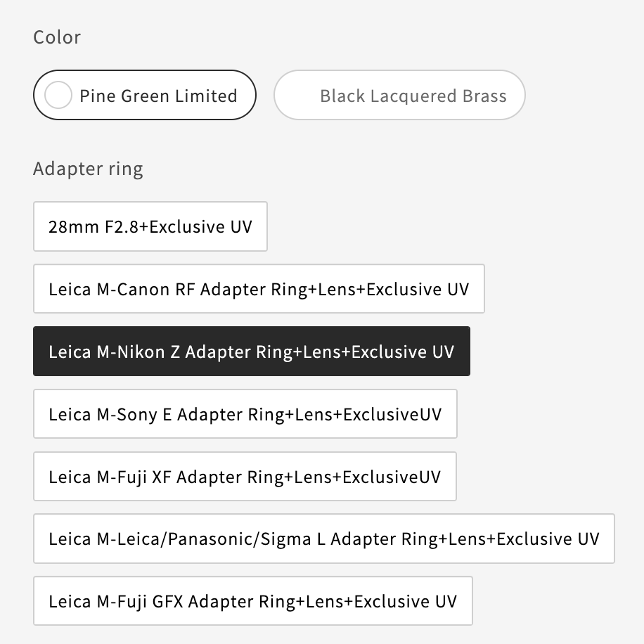Choose Leica M-Canon RF Adapter Ring bundle
Screen dimensions: 644x644
pos(259,289)
